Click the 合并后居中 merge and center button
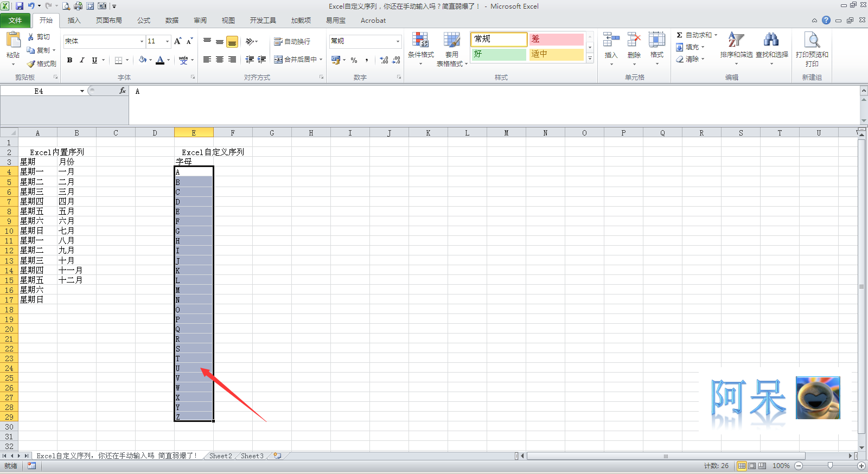The height and width of the screenshot is (474, 868). 295,60
